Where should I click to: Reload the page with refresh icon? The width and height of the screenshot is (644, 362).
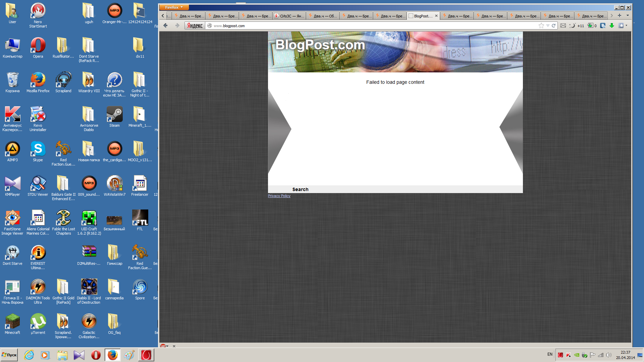[x=554, y=25]
